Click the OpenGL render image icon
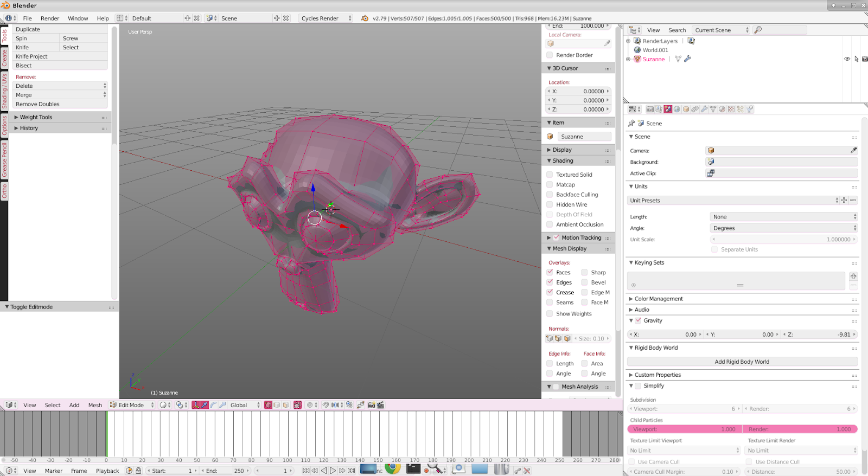Viewport: 868px width, 476px height. [372, 405]
